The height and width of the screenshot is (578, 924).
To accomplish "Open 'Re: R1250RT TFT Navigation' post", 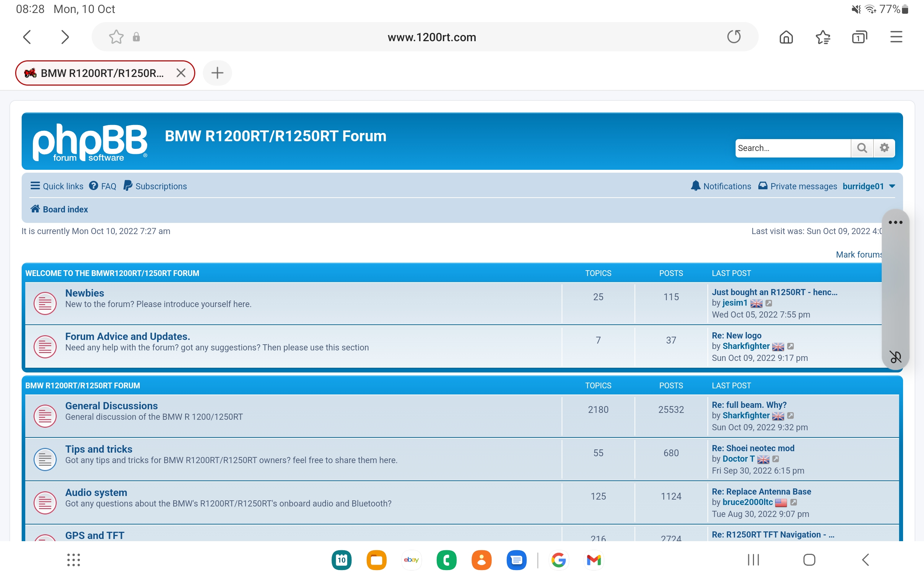I will (x=773, y=535).
